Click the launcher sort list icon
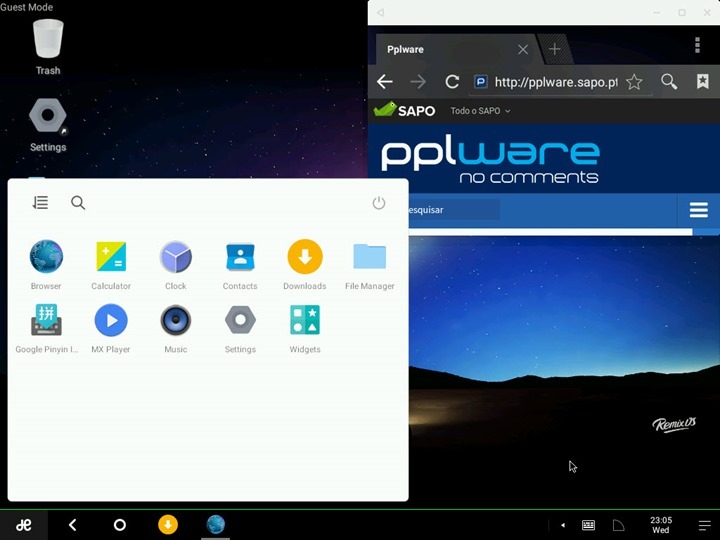The image size is (720, 540). tap(40, 202)
